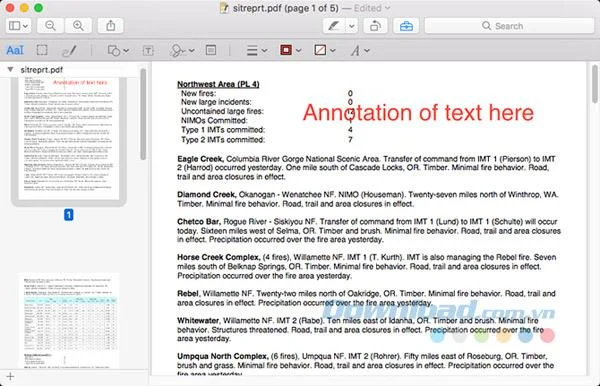The width and height of the screenshot is (600, 386).
Task: Choose the Sketch drawing tool
Action: (69, 50)
